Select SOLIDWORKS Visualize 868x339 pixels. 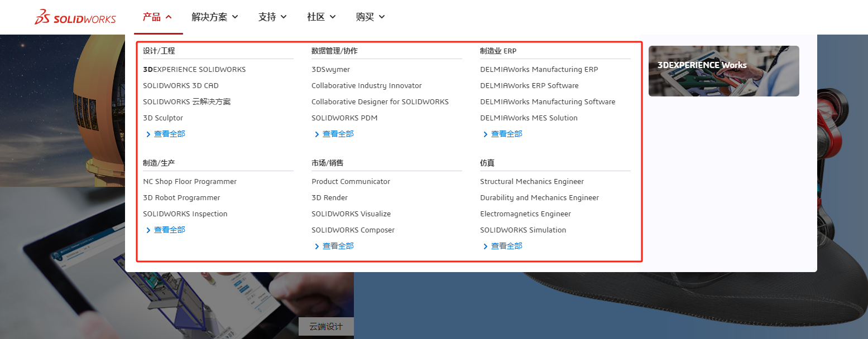click(x=351, y=214)
